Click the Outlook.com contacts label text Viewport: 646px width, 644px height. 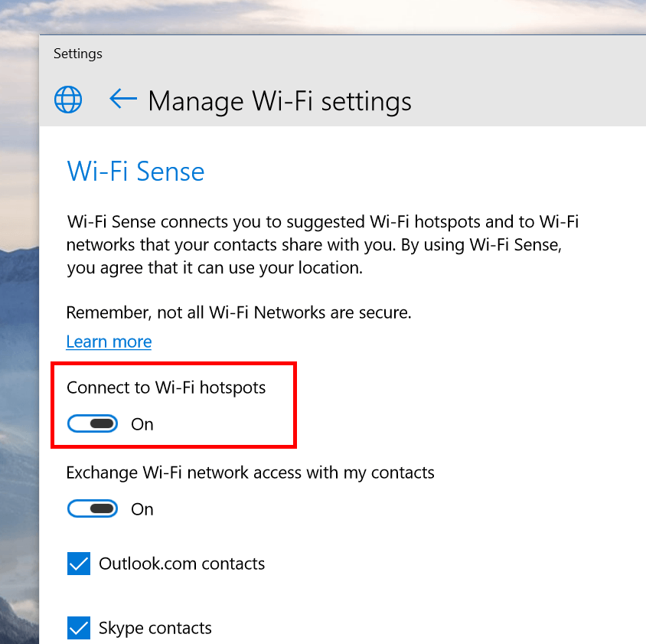click(x=181, y=564)
